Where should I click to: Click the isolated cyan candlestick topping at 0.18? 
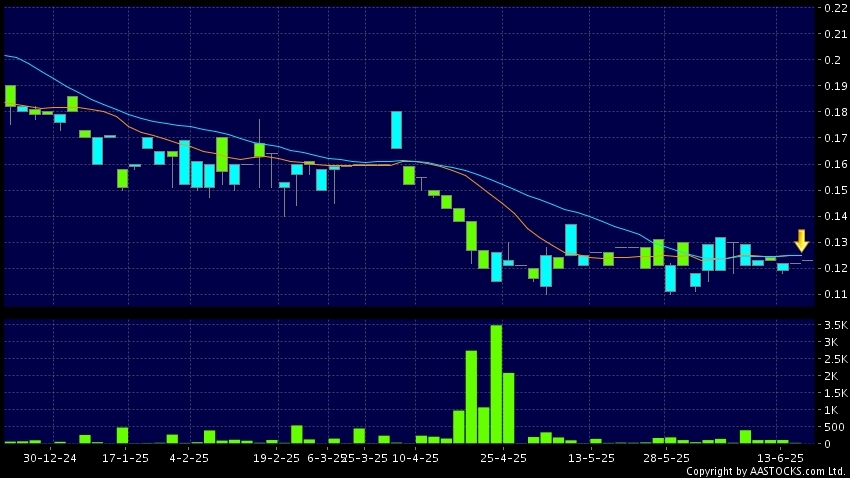pyautogui.click(x=396, y=130)
